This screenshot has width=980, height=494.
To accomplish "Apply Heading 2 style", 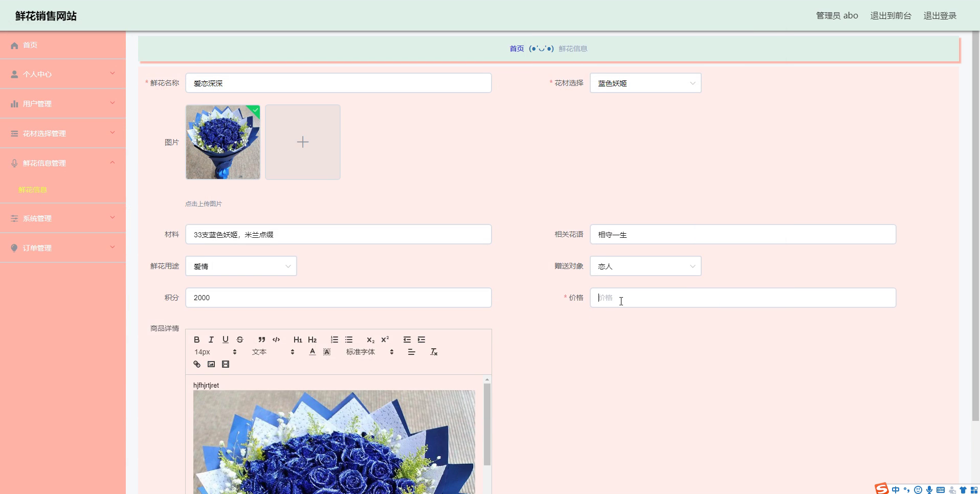I will pyautogui.click(x=312, y=340).
